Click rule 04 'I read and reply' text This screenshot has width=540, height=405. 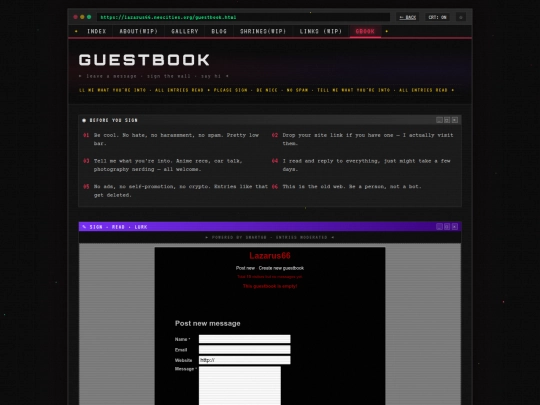(366, 165)
